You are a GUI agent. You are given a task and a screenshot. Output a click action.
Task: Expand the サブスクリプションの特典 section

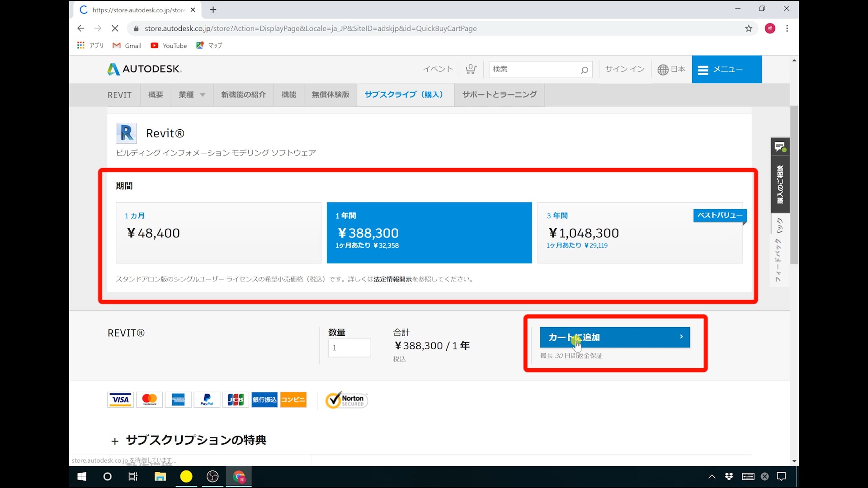(x=189, y=440)
